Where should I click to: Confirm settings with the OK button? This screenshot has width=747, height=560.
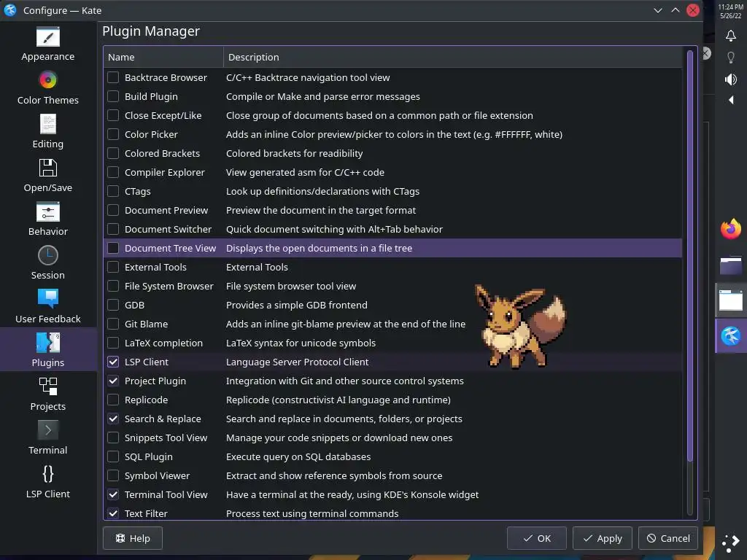[x=536, y=538]
